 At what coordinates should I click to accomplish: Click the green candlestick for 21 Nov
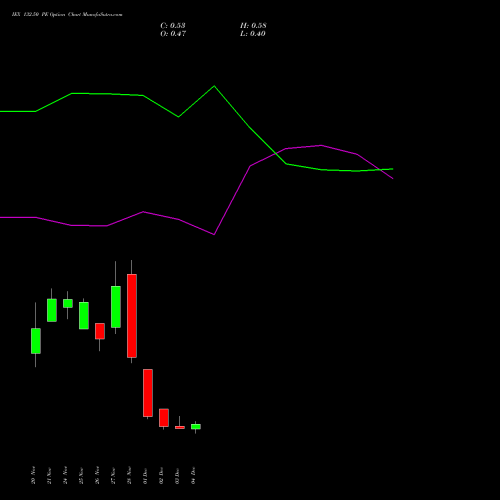[52, 310]
